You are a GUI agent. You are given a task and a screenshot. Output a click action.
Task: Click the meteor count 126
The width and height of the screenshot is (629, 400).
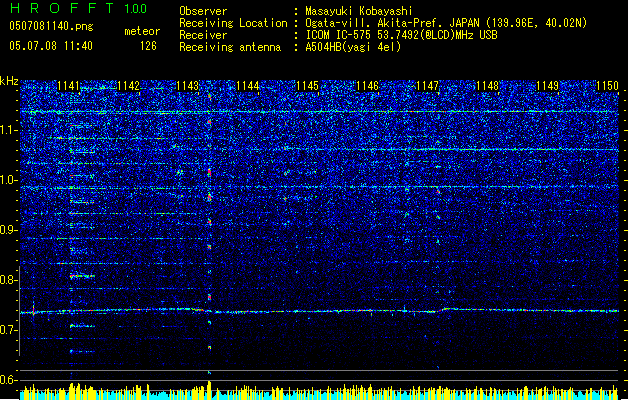148,46
